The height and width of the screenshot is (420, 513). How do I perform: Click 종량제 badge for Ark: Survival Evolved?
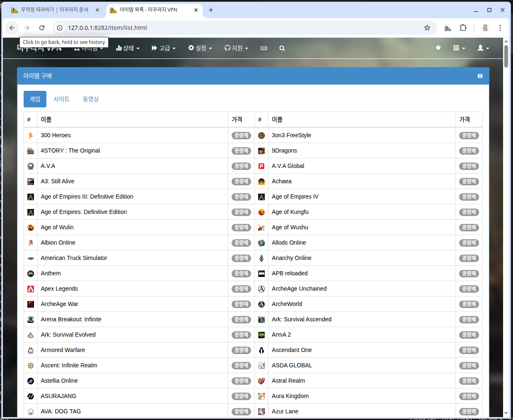[x=241, y=335]
